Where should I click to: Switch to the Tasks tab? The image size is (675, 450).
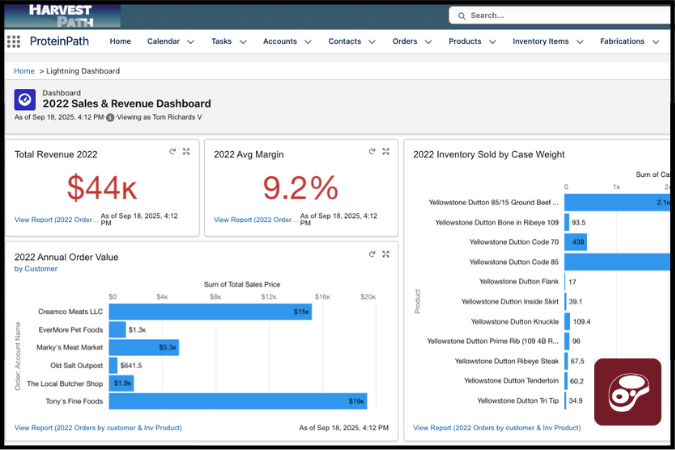(x=221, y=41)
